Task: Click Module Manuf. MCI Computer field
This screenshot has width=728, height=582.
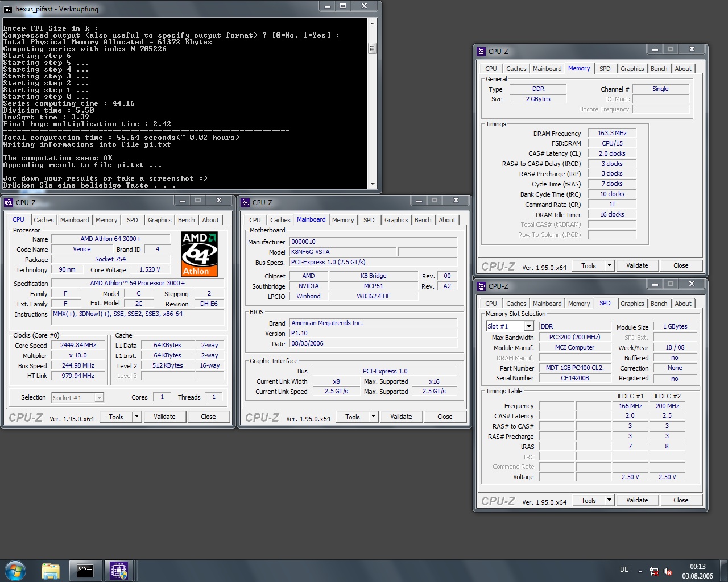Action: (x=574, y=347)
